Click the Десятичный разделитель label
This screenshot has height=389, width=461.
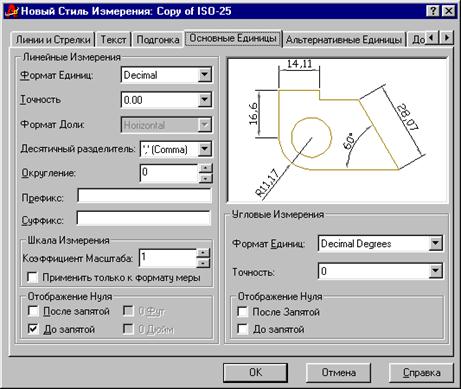(x=78, y=149)
